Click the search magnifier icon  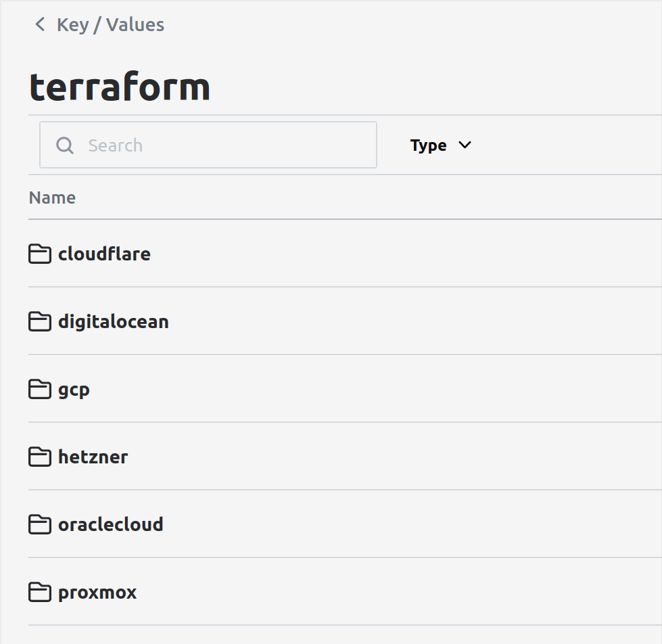pyautogui.click(x=65, y=145)
